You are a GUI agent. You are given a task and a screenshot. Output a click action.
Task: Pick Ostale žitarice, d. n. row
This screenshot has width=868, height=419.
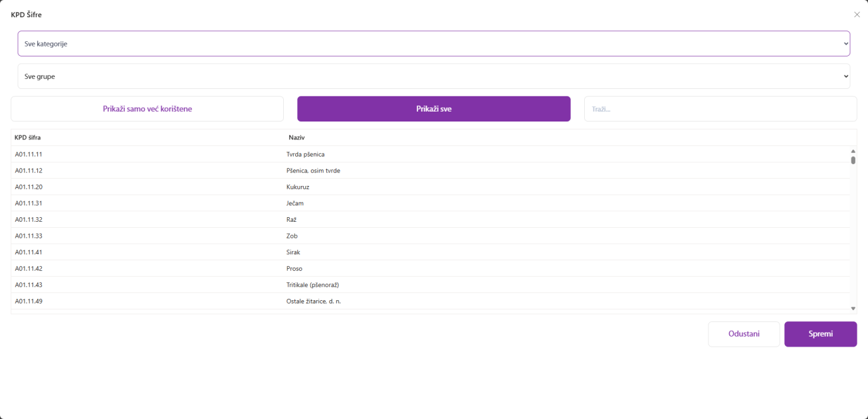(313, 301)
